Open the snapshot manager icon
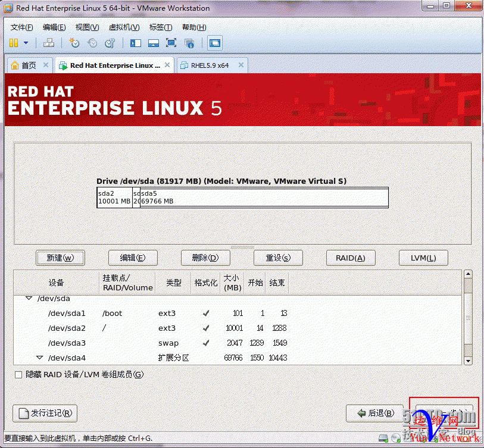Image resolution: width=484 pixels, height=448 pixels. coord(110,43)
